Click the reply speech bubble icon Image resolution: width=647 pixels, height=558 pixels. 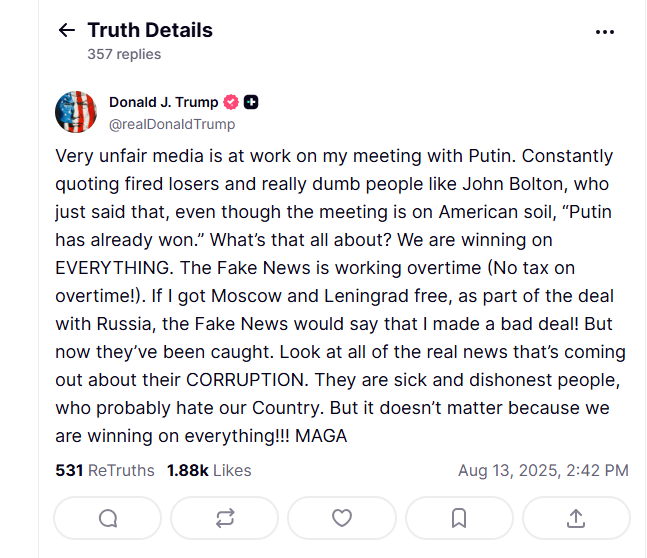point(108,518)
